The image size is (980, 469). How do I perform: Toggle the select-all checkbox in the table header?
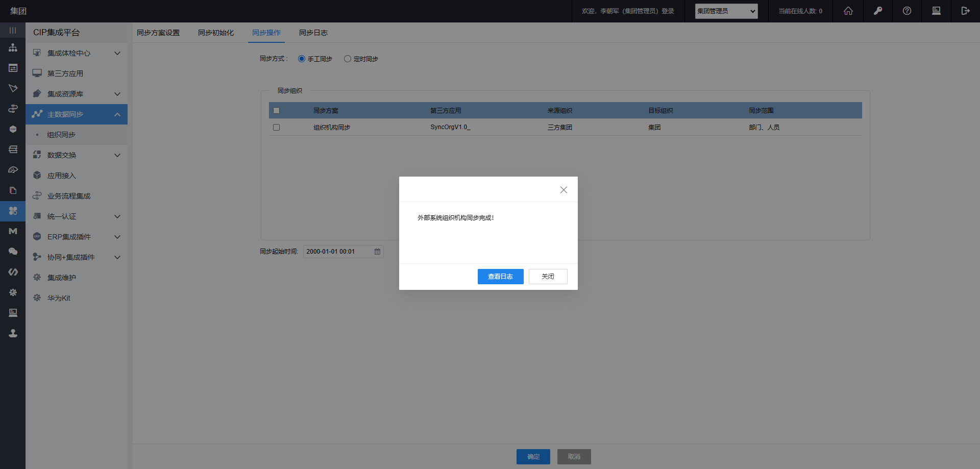click(x=276, y=110)
